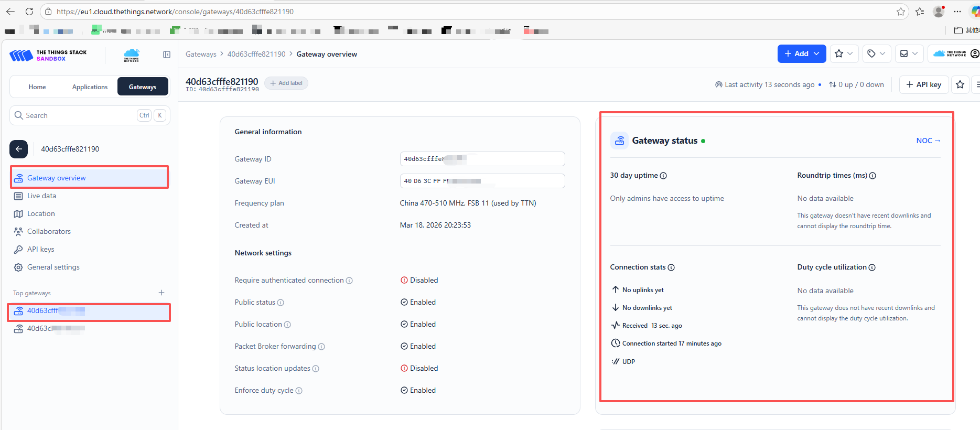The width and height of the screenshot is (980, 430).
Task: Switch to the Applications tab
Action: coord(90,87)
